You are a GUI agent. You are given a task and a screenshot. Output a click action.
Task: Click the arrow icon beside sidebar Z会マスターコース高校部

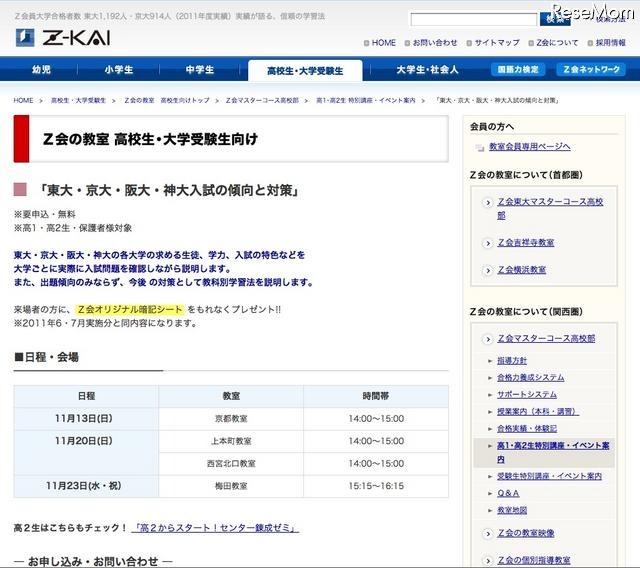coord(487,339)
